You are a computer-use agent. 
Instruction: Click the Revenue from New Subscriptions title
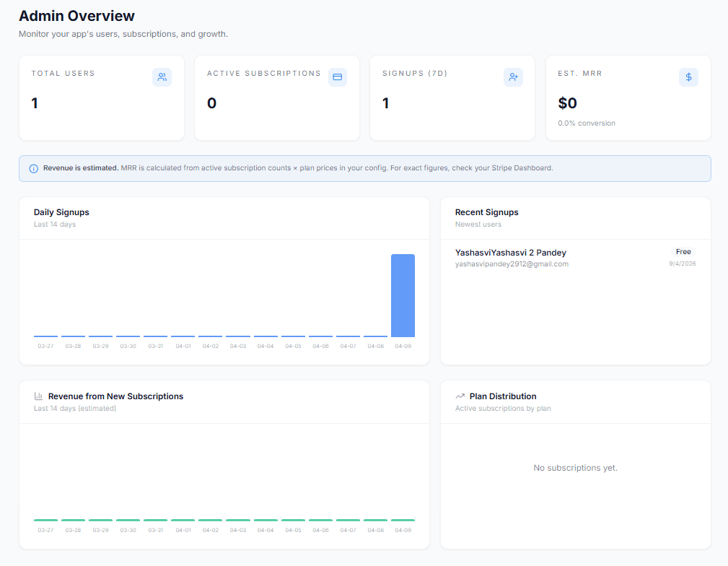(x=115, y=396)
